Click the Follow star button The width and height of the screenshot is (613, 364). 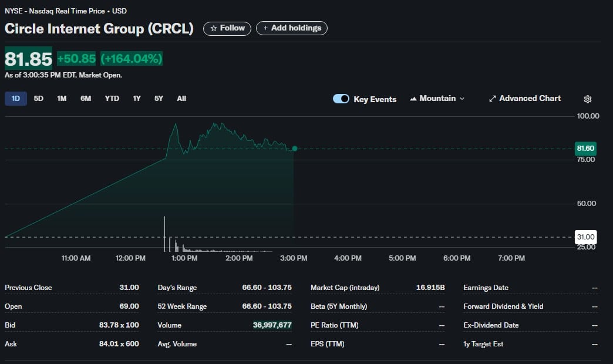click(227, 28)
